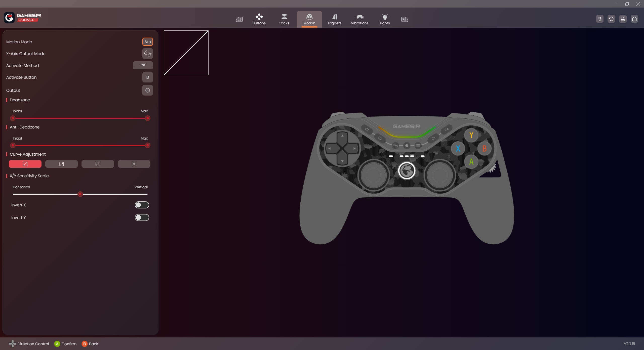Open the Output selector
This screenshot has height=350, width=644.
tap(148, 90)
